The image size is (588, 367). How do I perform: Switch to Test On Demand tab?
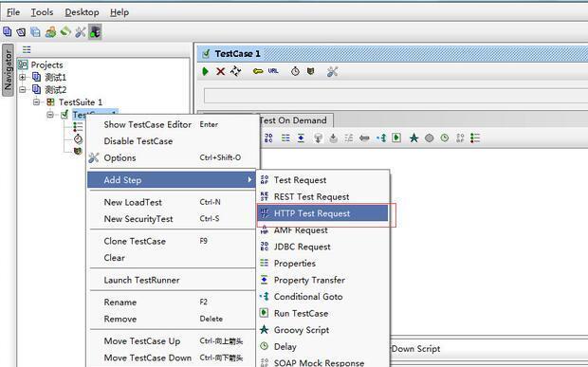tap(294, 120)
